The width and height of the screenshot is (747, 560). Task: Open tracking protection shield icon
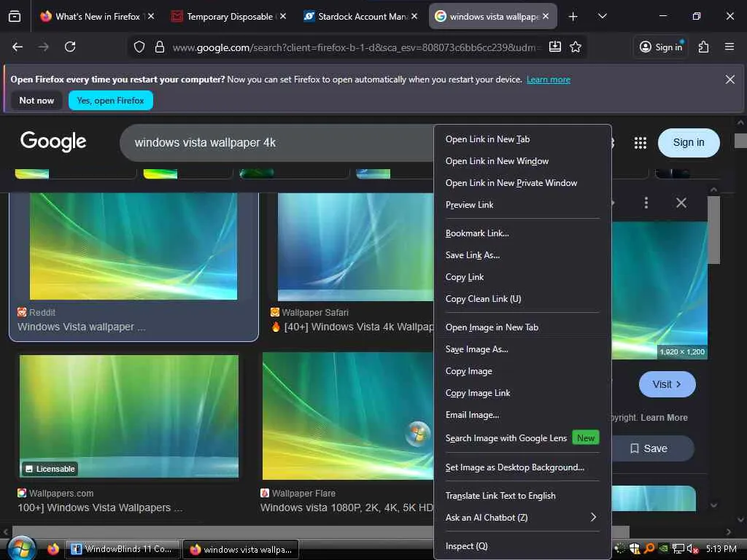139,47
